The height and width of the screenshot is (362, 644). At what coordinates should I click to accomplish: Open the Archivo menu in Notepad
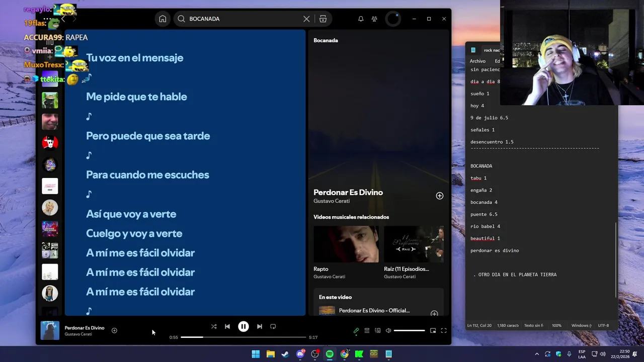[477, 61]
